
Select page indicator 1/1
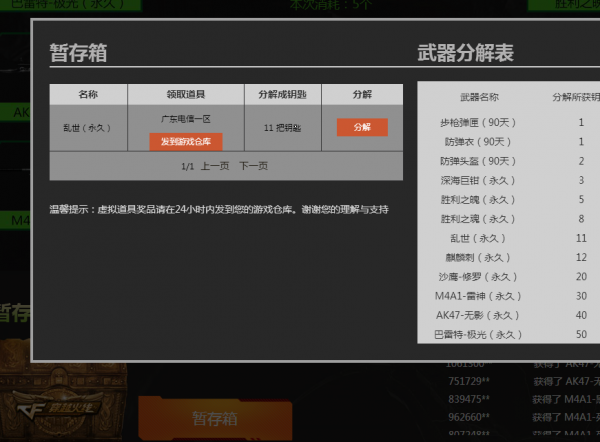tap(188, 166)
